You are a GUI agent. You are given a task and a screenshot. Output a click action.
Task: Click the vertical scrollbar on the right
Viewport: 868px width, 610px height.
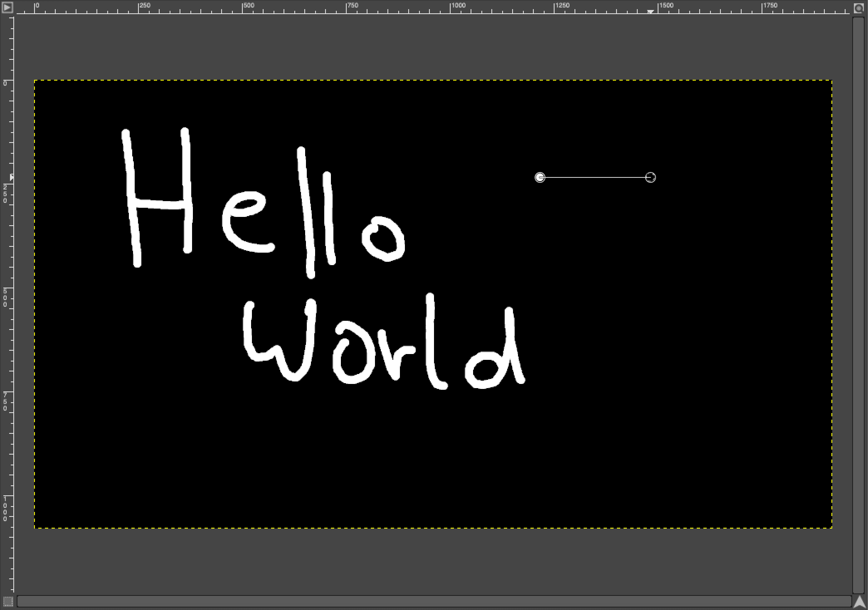pyautogui.click(x=858, y=305)
